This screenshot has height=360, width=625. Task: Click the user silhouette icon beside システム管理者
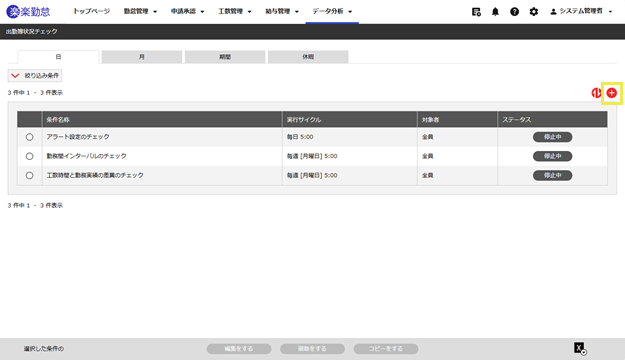coord(553,12)
